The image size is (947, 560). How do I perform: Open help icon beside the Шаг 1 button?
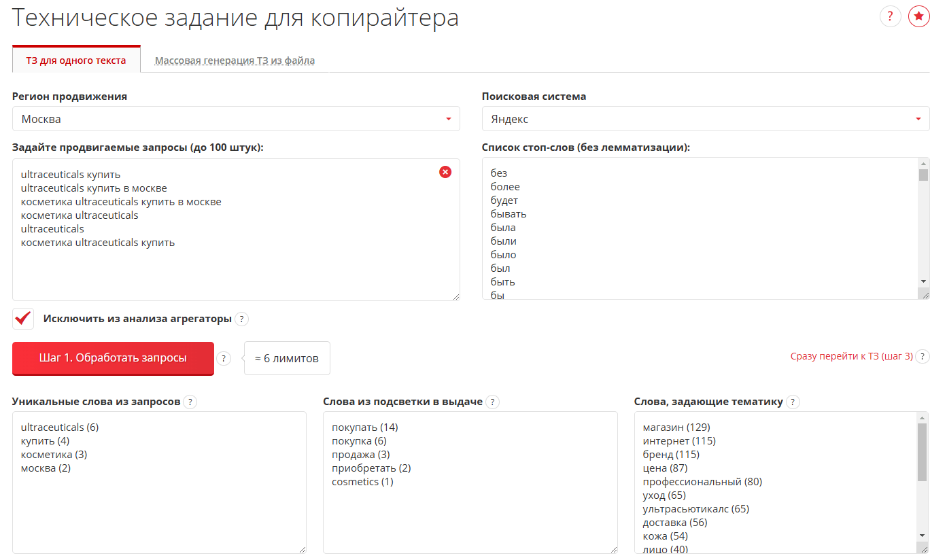[223, 359]
